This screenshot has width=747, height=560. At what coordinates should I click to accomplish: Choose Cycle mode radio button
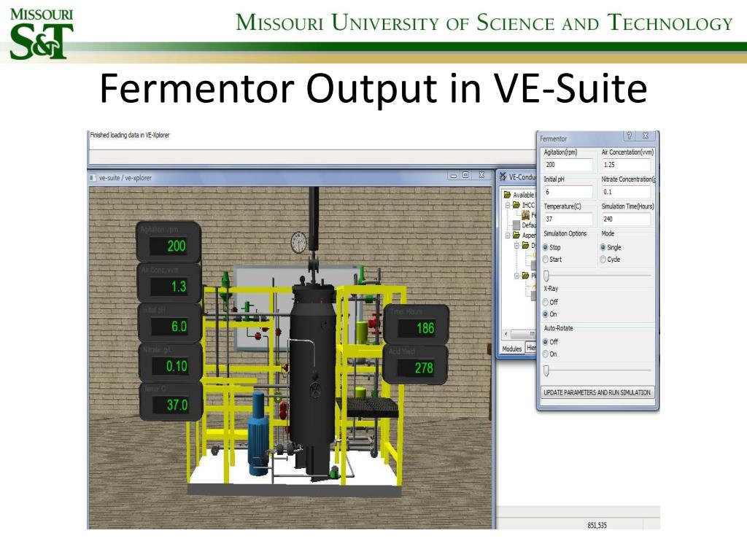(603, 260)
